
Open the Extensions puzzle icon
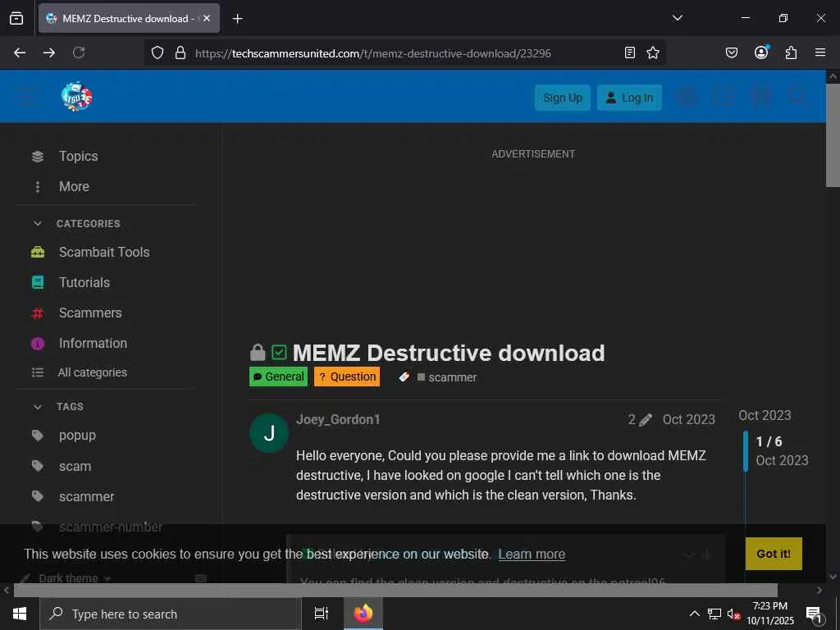[x=792, y=52]
